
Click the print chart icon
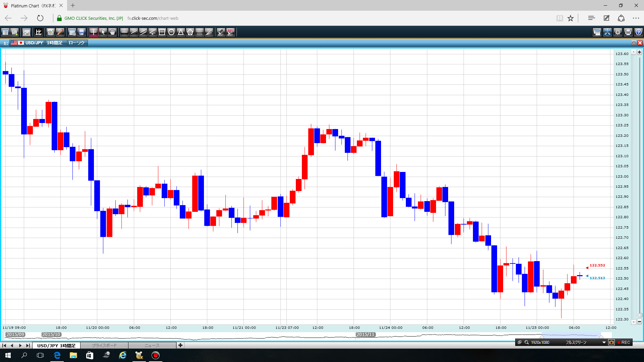point(628,32)
